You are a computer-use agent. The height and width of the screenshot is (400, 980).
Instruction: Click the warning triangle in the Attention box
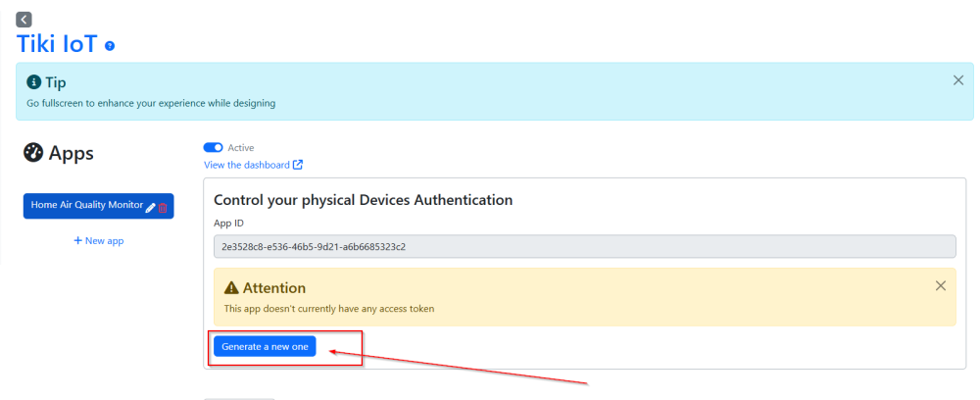coord(231,287)
